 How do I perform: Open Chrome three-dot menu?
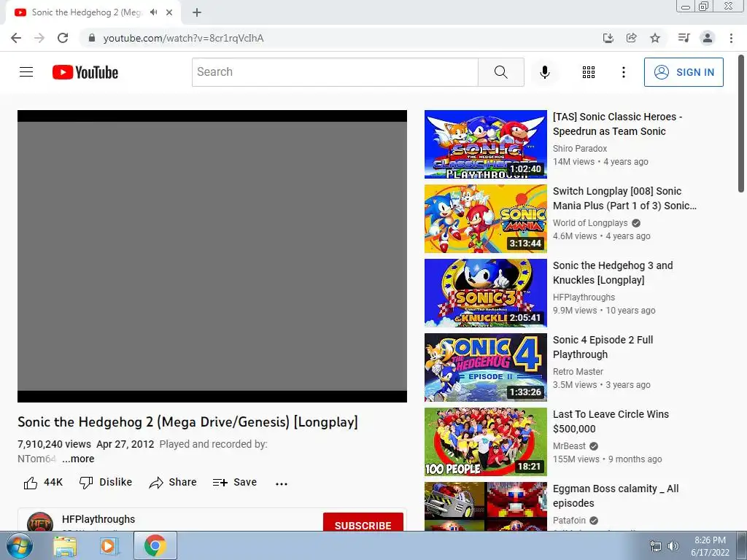coord(731,38)
